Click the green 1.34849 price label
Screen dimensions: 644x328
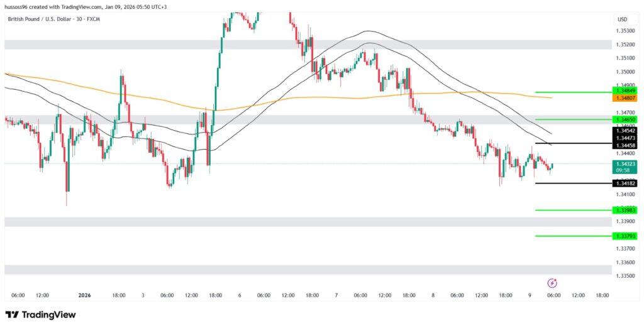coord(625,91)
